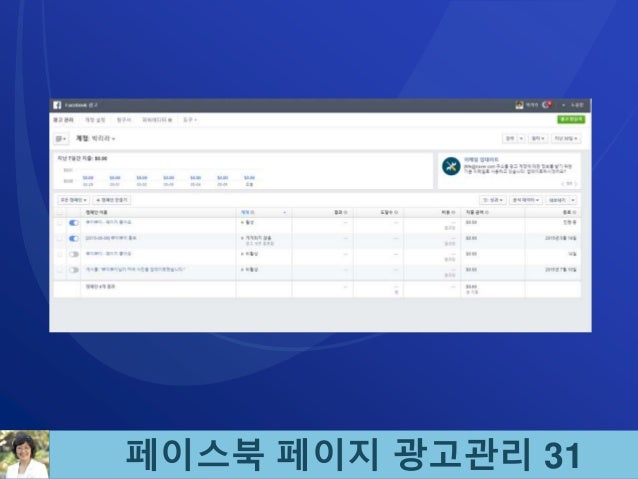The width and height of the screenshot is (638, 479).
Task: Click the green 광고 만들기 button
Action: (x=571, y=119)
